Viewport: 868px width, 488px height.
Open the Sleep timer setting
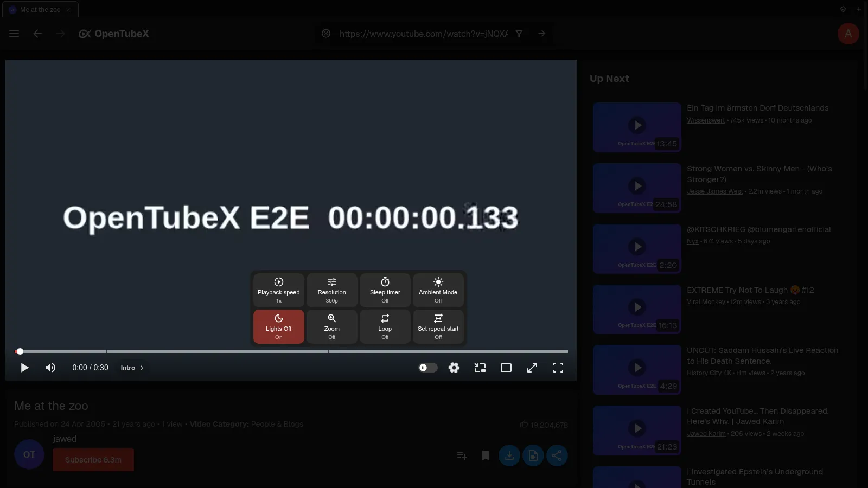(x=385, y=290)
